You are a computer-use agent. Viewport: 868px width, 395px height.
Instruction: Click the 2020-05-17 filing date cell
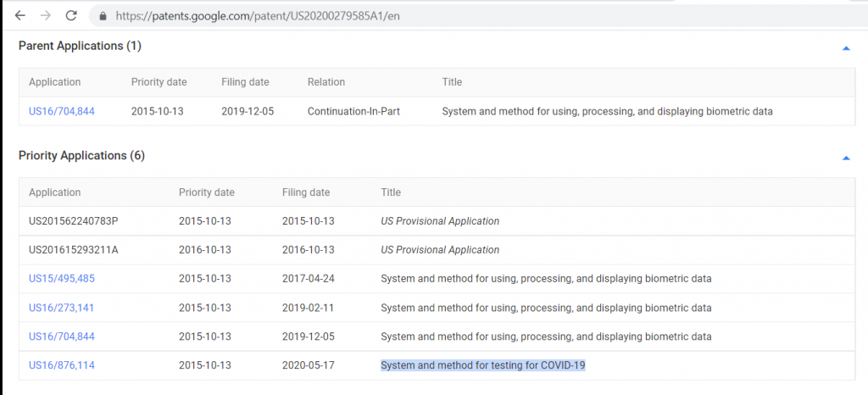[309, 364]
